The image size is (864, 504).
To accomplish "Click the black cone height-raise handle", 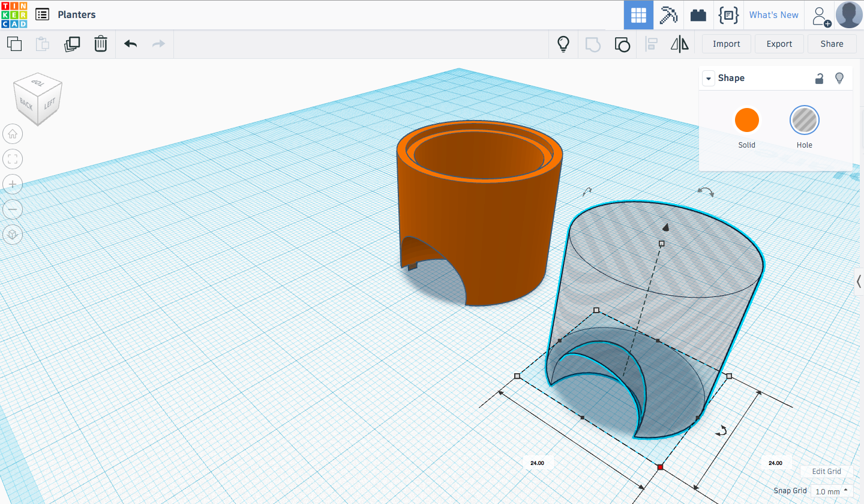I will coord(665,227).
